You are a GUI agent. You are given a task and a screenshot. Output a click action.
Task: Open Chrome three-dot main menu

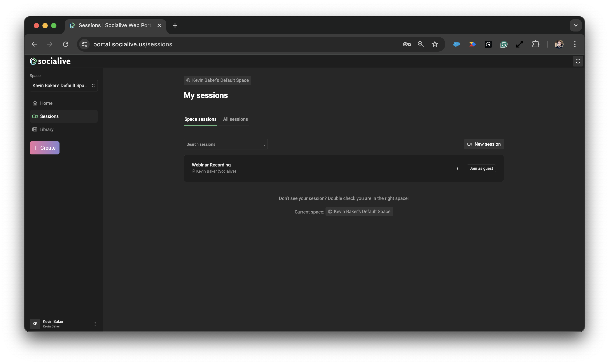point(575,44)
